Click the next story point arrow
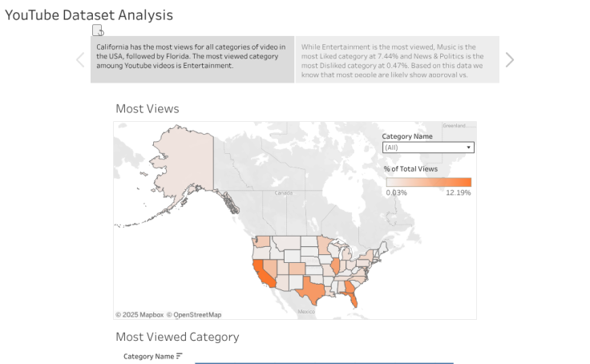Screen dimensions: 590x364 tap(509, 60)
